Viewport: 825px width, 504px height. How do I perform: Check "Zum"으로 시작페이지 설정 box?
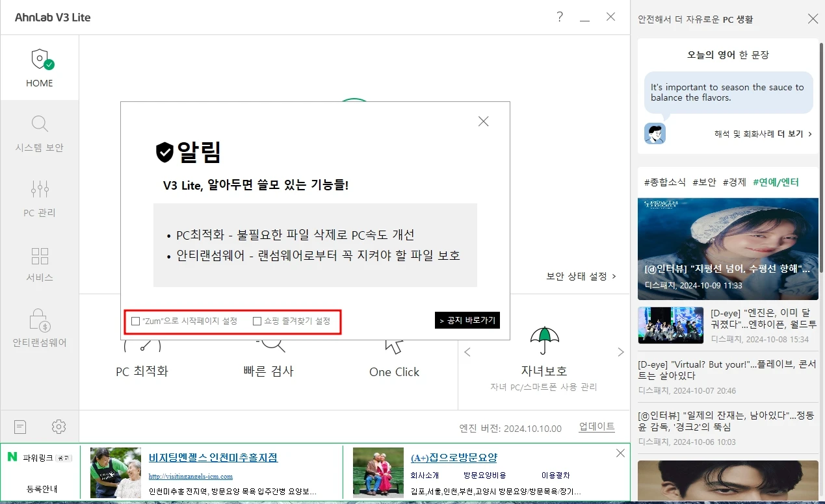pyautogui.click(x=135, y=321)
